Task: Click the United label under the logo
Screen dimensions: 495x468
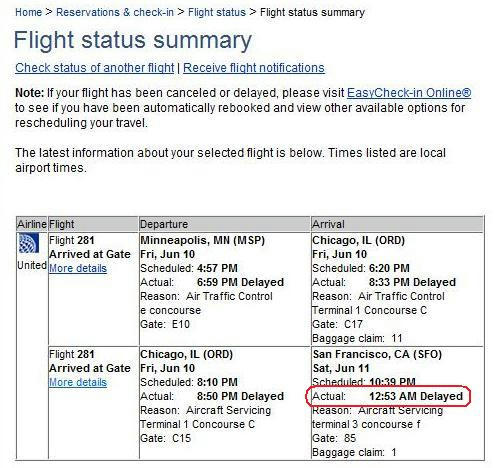Action: pyautogui.click(x=32, y=265)
